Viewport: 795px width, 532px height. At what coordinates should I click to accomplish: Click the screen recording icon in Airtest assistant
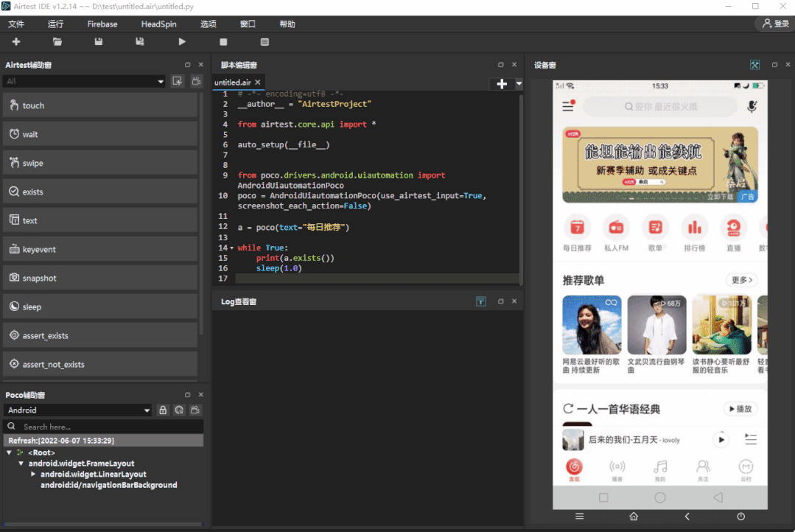[196, 81]
